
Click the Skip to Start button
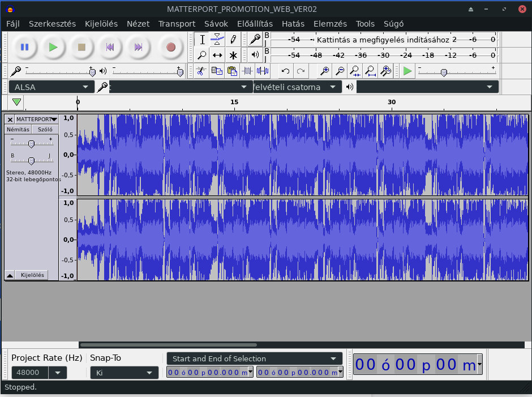[110, 47]
